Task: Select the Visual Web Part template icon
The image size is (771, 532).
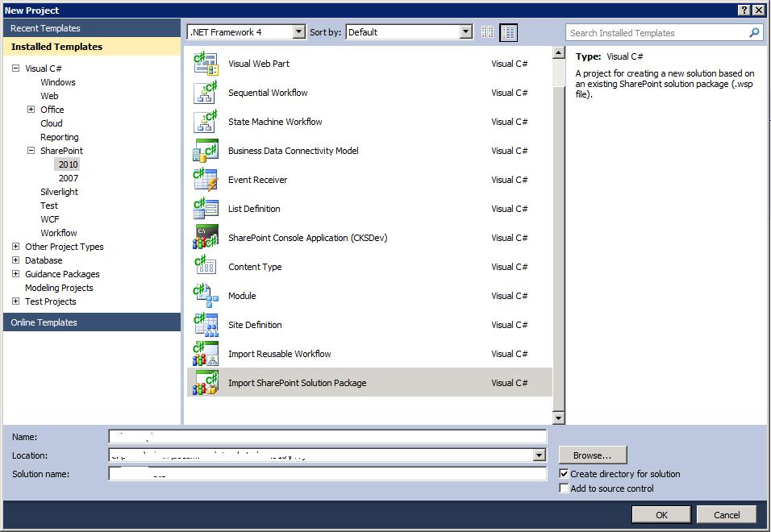Action: [x=206, y=64]
